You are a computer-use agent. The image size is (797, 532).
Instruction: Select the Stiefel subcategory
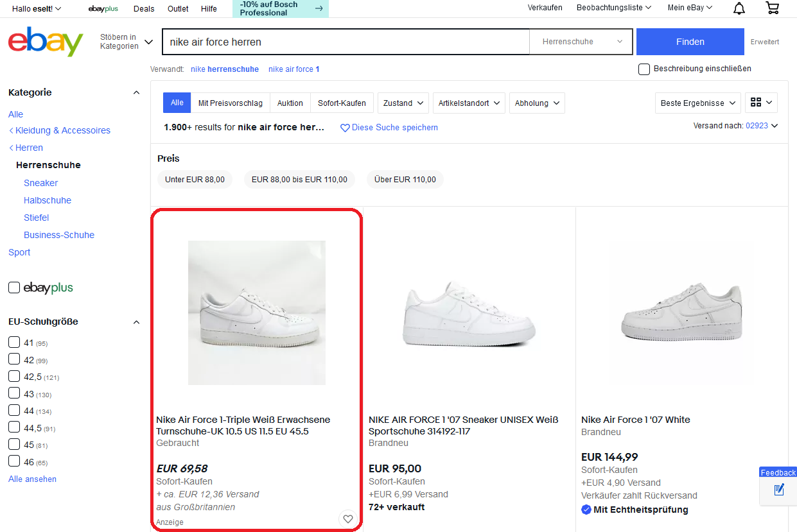pyautogui.click(x=37, y=218)
